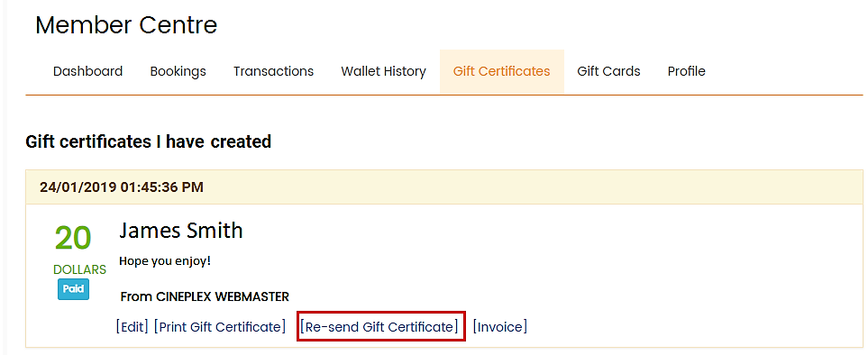The image size is (868, 355).
Task: Click the 'Hope you enjoy!' message text
Action: click(x=165, y=260)
